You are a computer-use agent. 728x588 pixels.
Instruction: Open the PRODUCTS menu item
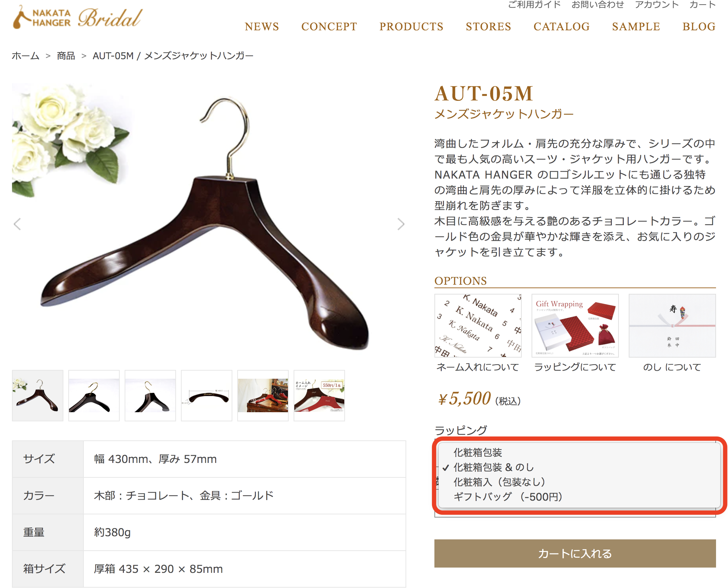[411, 26]
